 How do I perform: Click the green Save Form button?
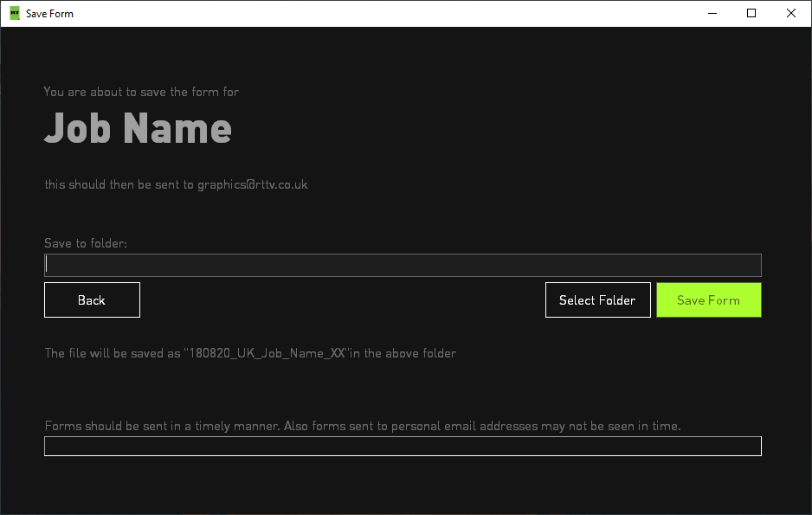point(708,299)
